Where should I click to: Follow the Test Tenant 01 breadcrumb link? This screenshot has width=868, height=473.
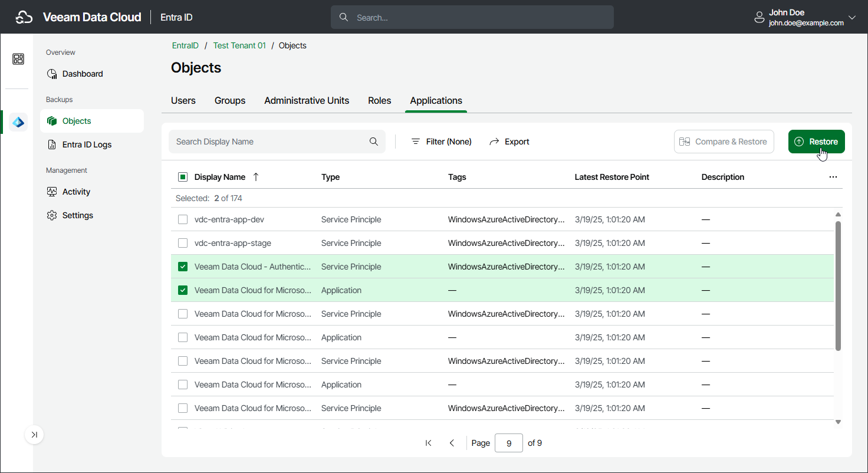point(239,45)
